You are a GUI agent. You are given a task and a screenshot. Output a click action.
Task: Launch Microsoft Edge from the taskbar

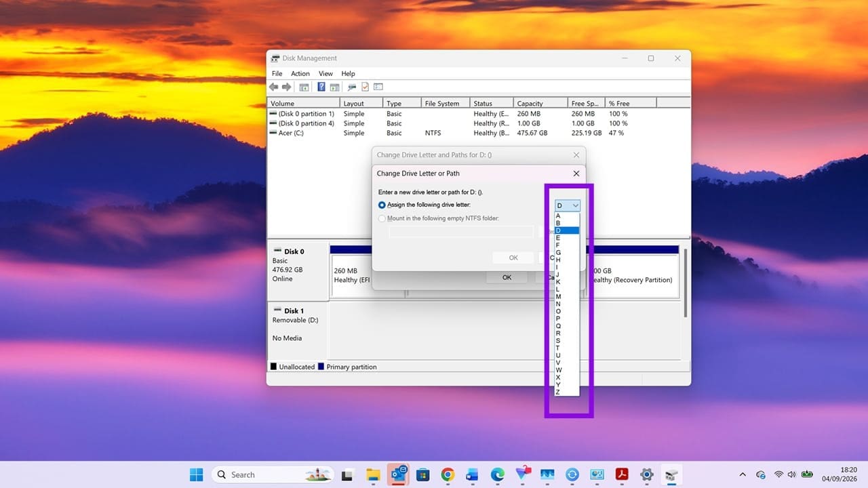pyautogui.click(x=497, y=474)
